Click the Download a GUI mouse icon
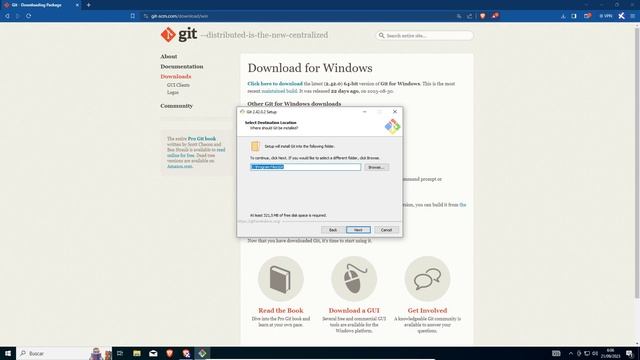 (x=354, y=279)
